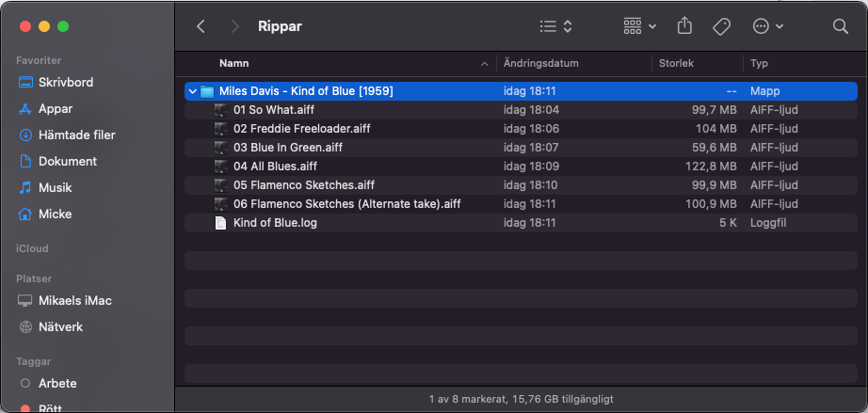Click the 5 K size cell
The height and width of the screenshot is (413, 868).
[728, 223]
